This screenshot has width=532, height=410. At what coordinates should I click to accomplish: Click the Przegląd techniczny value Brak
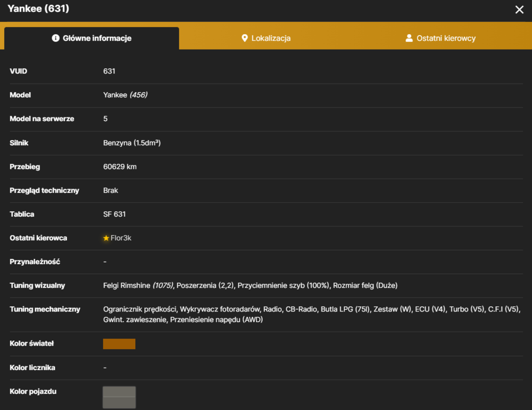pos(111,191)
